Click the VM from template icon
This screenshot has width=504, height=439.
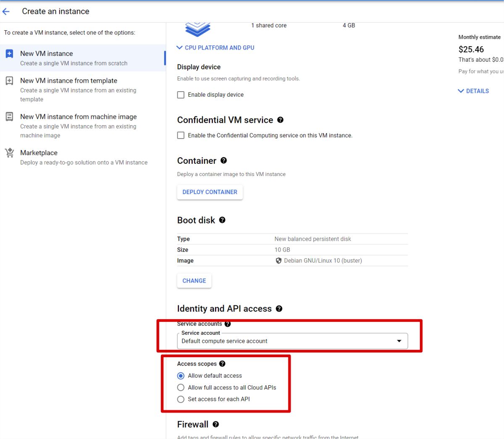pyautogui.click(x=9, y=81)
